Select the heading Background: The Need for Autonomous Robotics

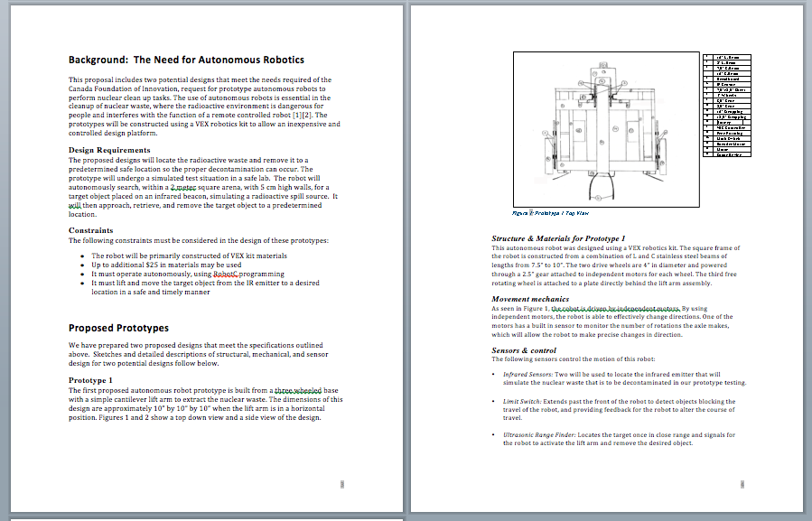(x=190, y=60)
